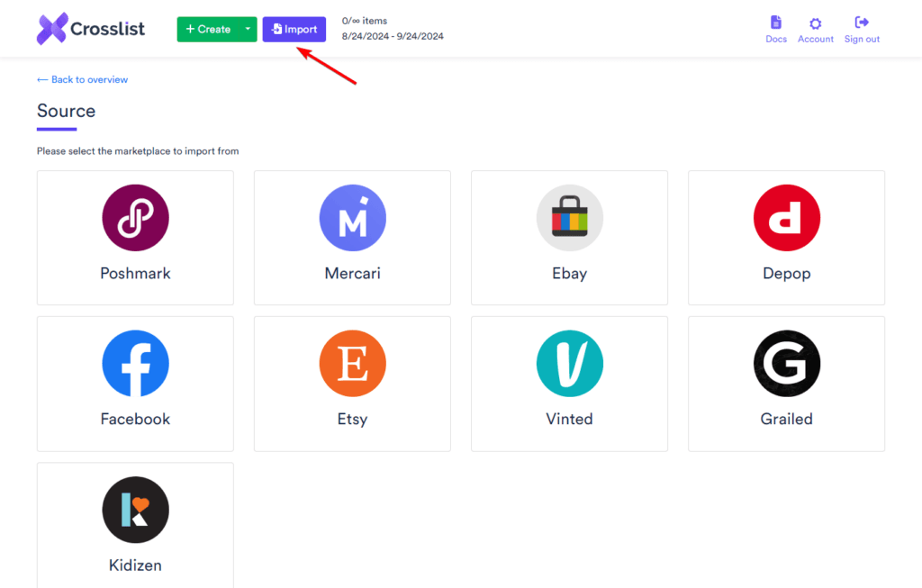Open the Docs page icon

(775, 23)
